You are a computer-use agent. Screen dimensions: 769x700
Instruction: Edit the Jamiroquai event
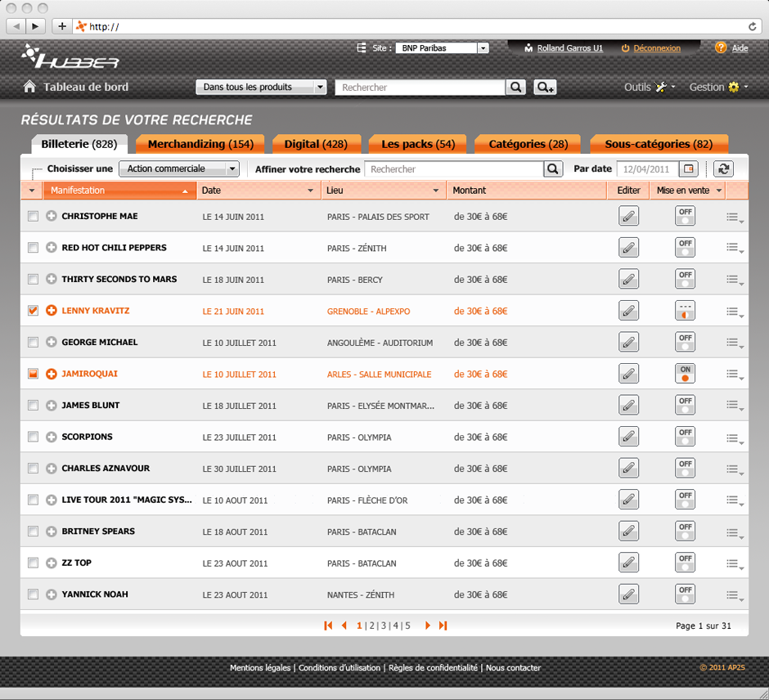[629, 374]
